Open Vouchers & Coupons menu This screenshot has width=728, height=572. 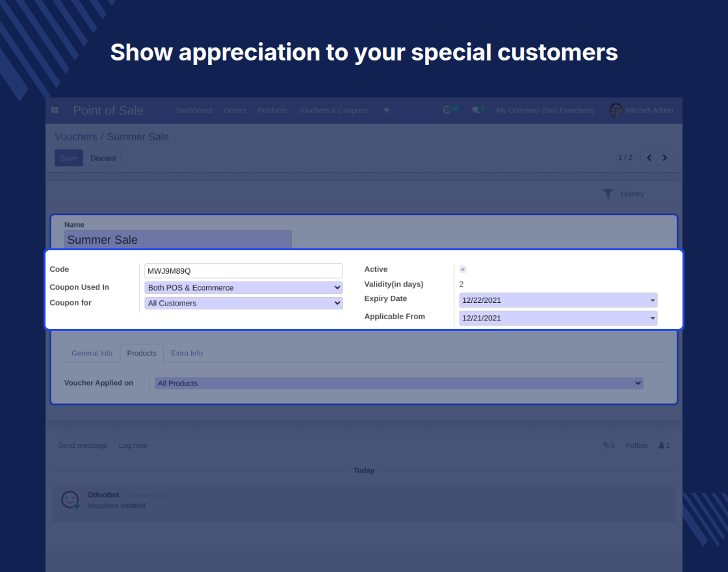(x=333, y=110)
